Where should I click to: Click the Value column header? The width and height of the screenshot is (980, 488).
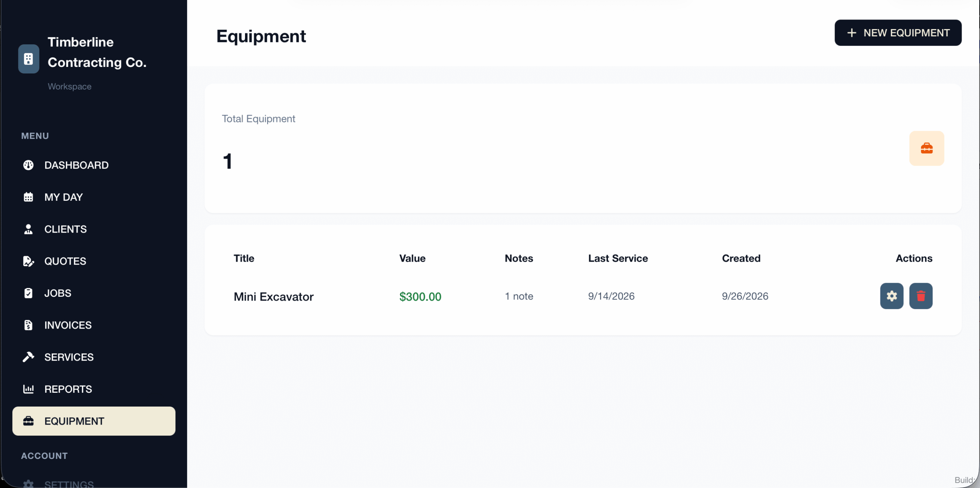click(x=412, y=259)
